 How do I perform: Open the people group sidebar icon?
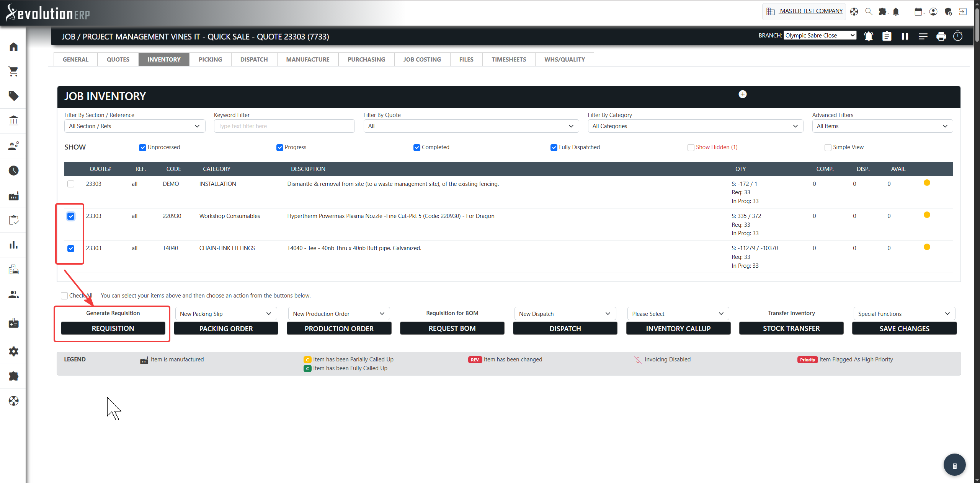click(x=14, y=294)
